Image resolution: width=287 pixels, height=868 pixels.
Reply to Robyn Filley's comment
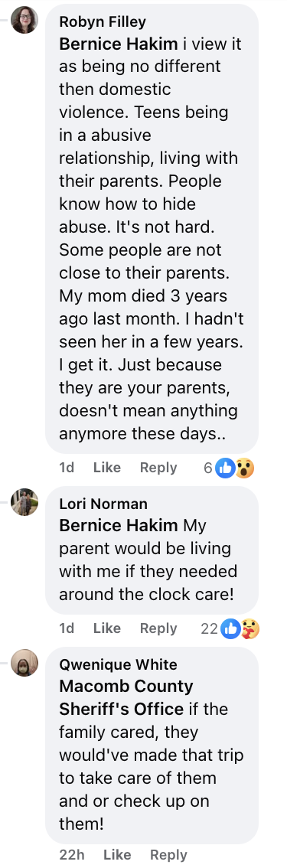pyautogui.click(x=158, y=467)
